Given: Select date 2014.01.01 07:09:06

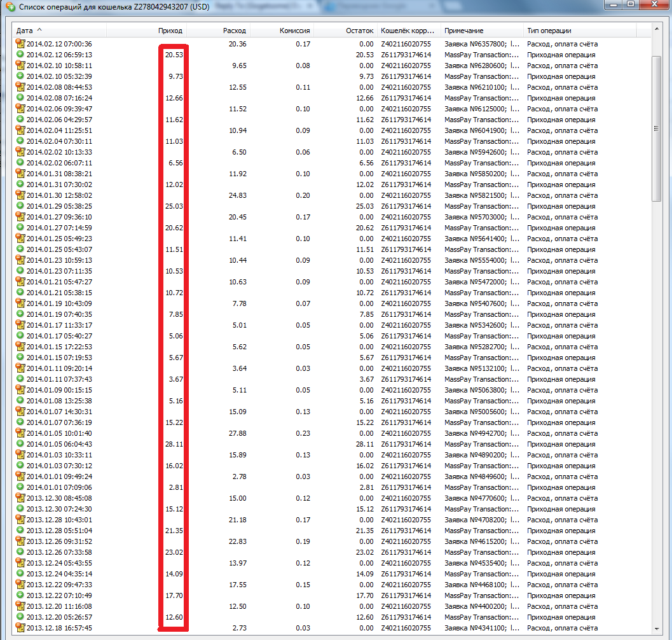Looking at the screenshot, I should point(59,487).
